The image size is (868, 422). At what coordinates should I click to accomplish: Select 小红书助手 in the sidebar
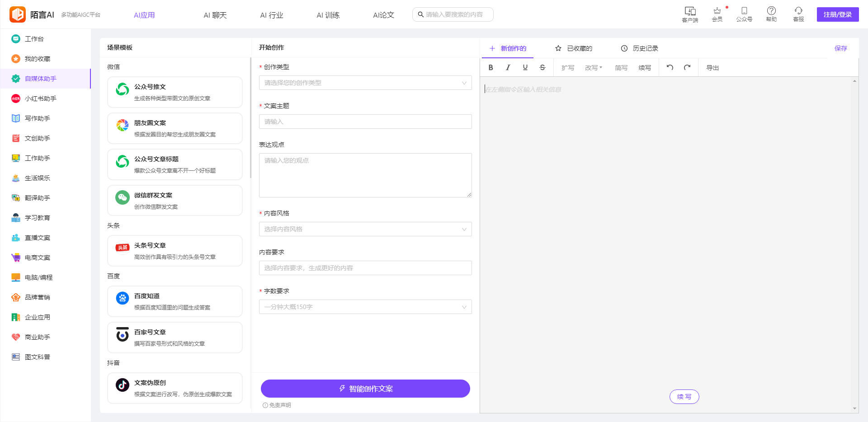(x=45, y=98)
